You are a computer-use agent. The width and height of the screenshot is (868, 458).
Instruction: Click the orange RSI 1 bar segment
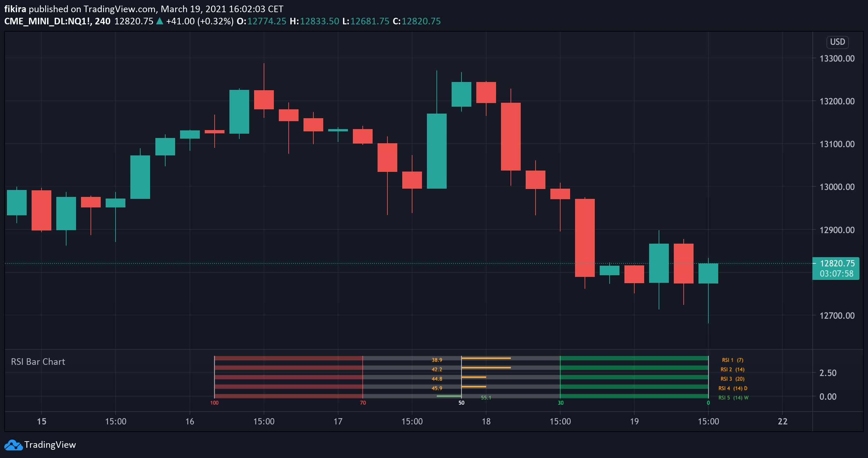[486, 358]
